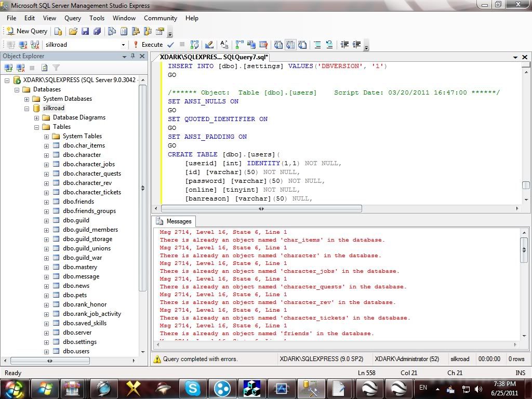532x399 pixels.
Task: Display the estimated execution plan icon
Action: (194, 45)
